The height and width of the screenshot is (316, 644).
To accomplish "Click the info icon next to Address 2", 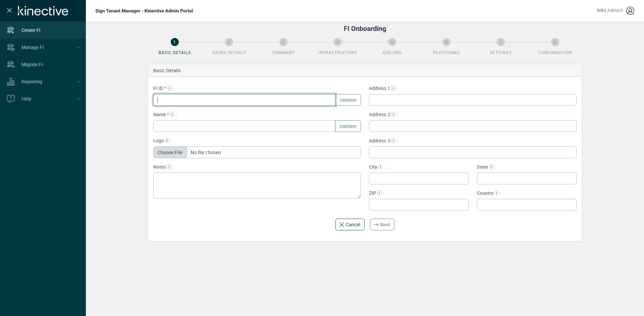I will (x=393, y=114).
